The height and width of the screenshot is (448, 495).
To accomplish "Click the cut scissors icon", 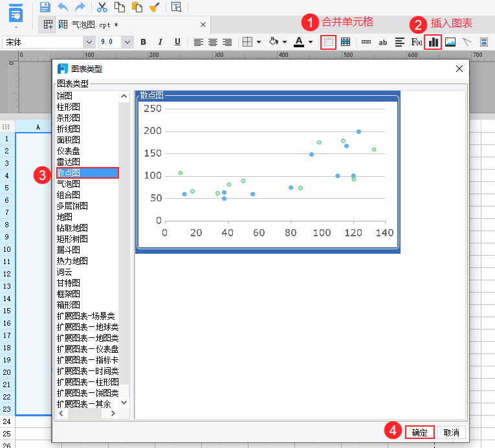I will [102, 7].
